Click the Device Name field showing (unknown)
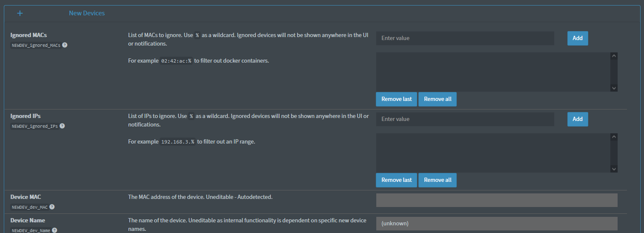 pos(496,224)
